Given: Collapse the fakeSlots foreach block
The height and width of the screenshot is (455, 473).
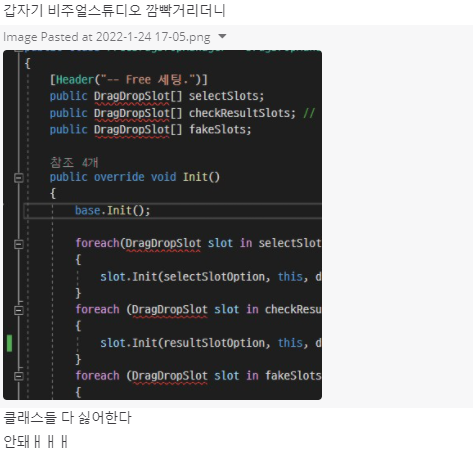Looking at the screenshot, I should click(19, 376).
